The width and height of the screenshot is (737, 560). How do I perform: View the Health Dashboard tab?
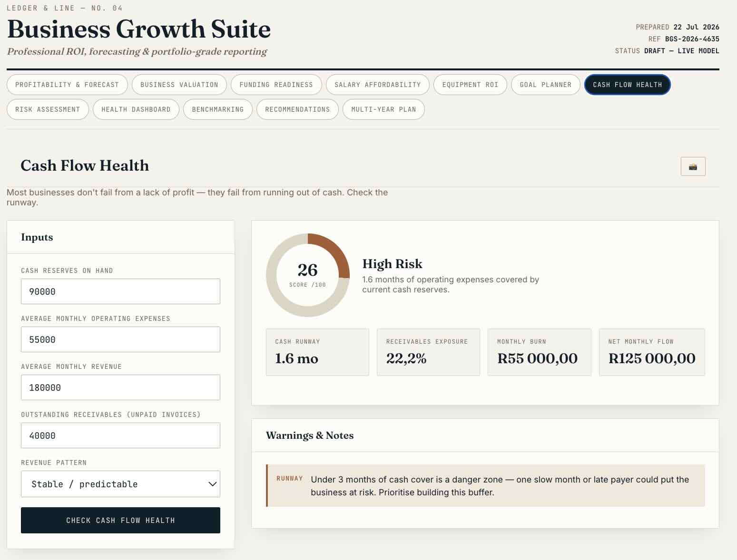pos(136,109)
